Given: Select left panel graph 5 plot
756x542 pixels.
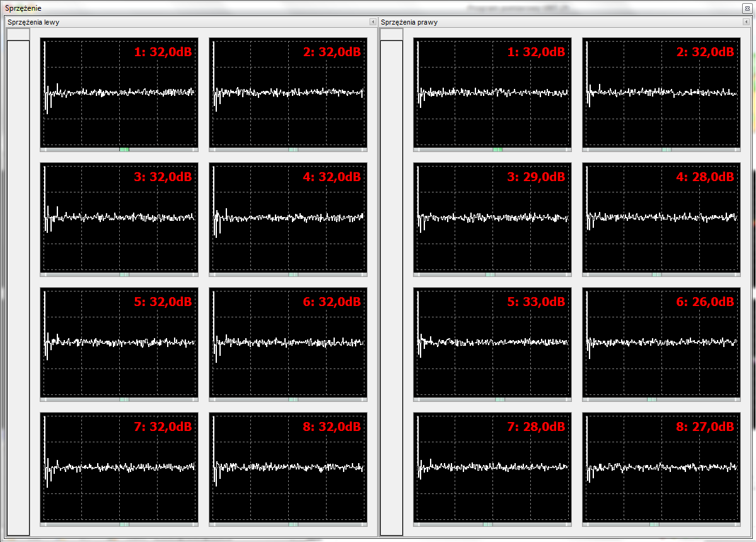Looking at the screenshot, I should (x=119, y=343).
